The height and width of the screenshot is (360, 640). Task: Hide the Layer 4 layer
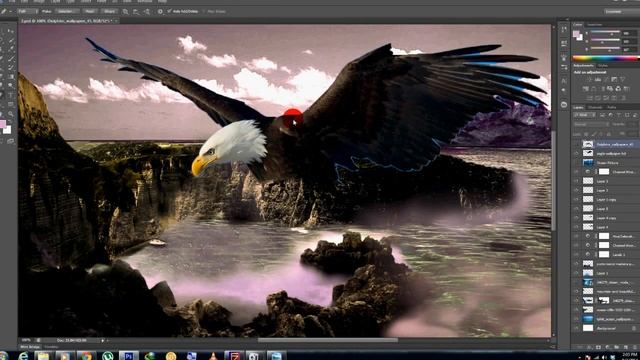coord(576,227)
